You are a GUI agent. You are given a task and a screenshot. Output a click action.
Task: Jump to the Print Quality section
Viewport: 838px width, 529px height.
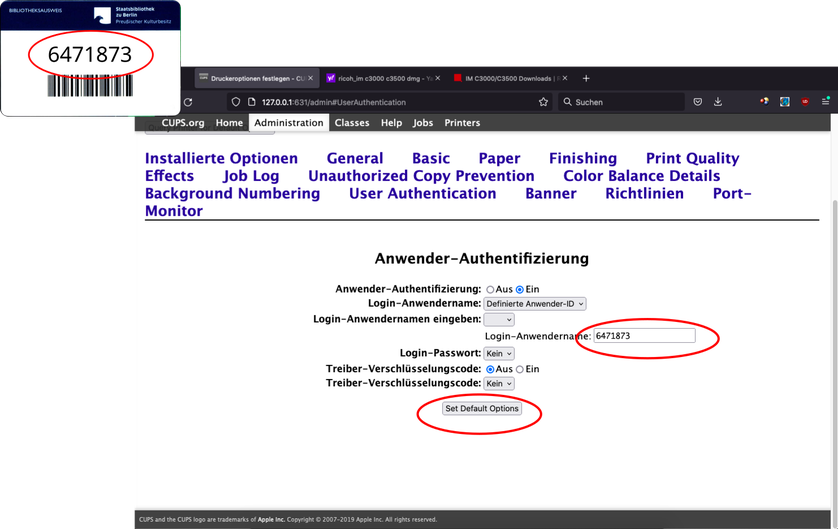click(x=693, y=158)
